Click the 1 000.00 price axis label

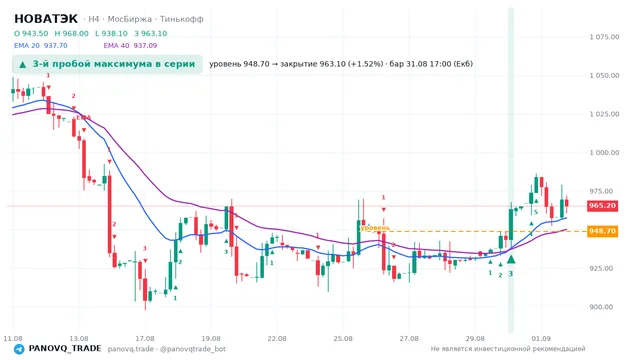pyautogui.click(x=604, y=153)
